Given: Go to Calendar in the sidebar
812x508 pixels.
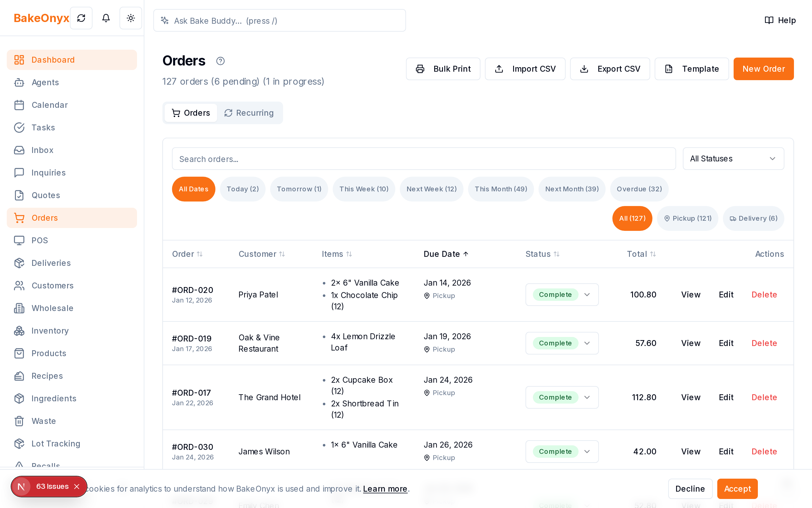Looking at the screenshot, I should click(72, 105).
